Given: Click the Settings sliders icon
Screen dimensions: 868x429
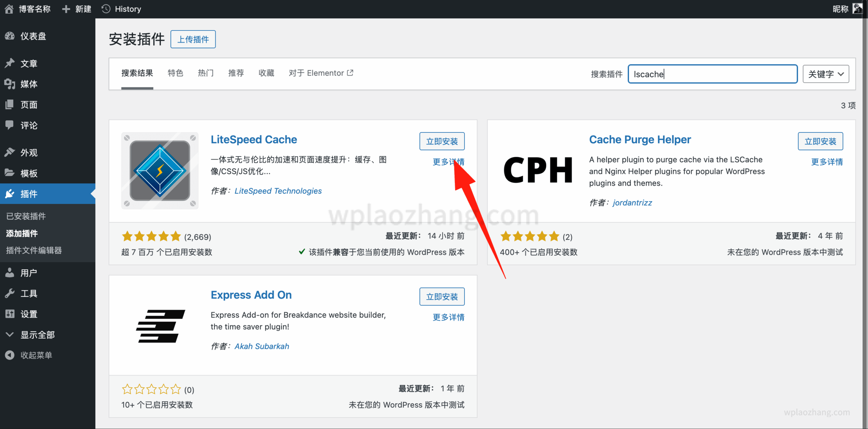Looking at the screenshot, I should [x=10, y=314].
